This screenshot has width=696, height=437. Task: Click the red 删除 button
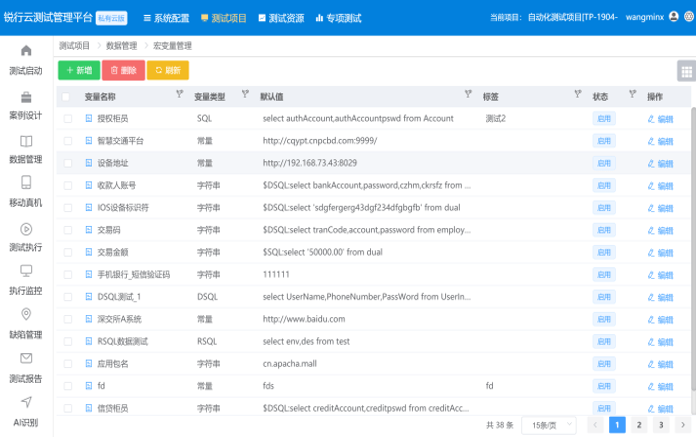123,70
